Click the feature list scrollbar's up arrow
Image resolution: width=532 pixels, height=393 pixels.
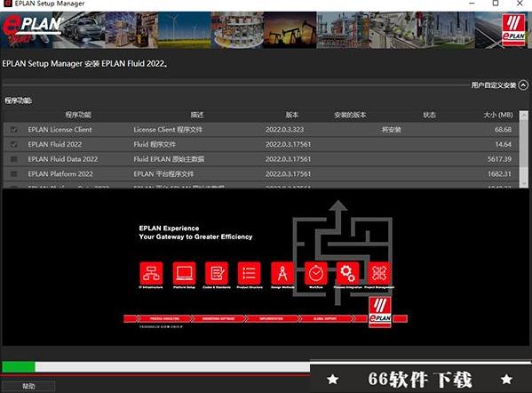[x=524, y=116]
